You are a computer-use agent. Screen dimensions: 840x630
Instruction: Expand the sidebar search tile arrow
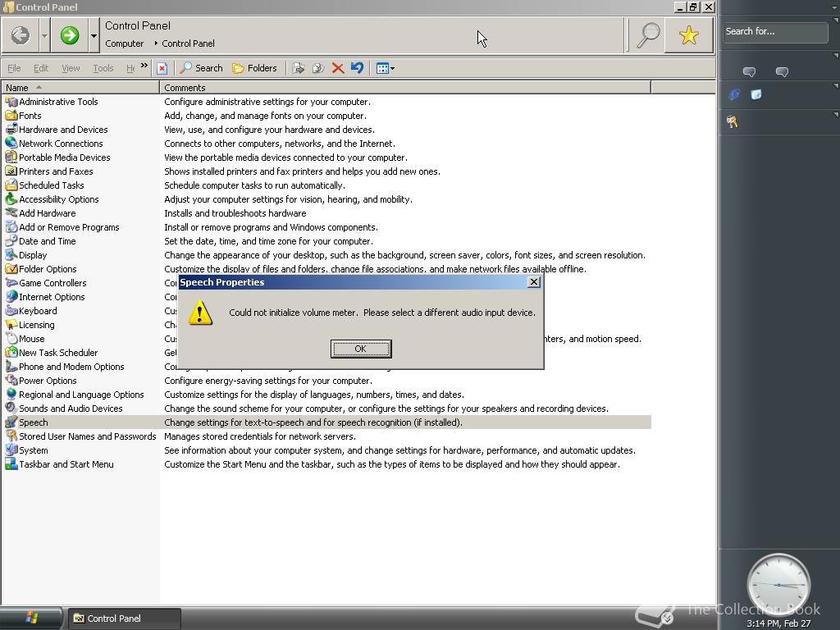tap(835, 21)
